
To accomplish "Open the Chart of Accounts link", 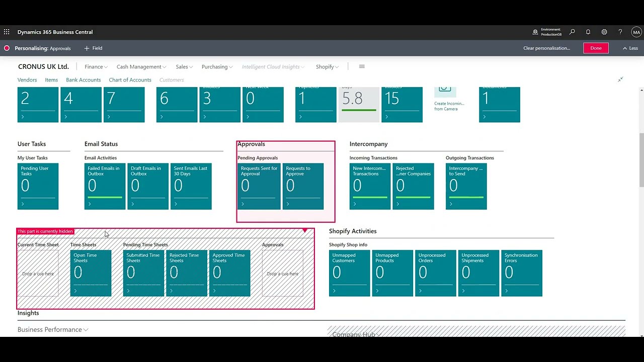I will (130, 80).
